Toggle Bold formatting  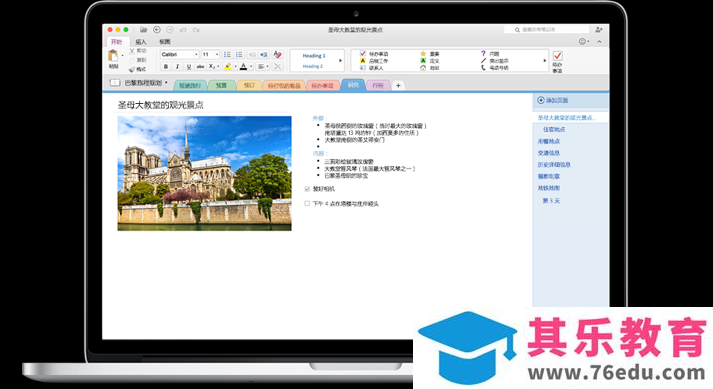click(x=166, y=66)
